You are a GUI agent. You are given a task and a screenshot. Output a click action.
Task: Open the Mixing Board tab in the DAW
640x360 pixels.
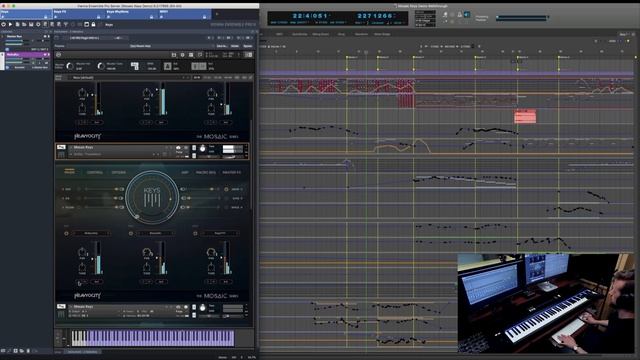320,34
